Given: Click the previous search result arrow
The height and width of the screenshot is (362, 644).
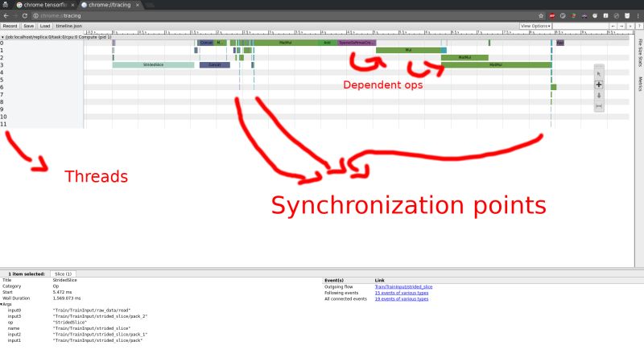Looking at the screenshot, I should point(613,26).
